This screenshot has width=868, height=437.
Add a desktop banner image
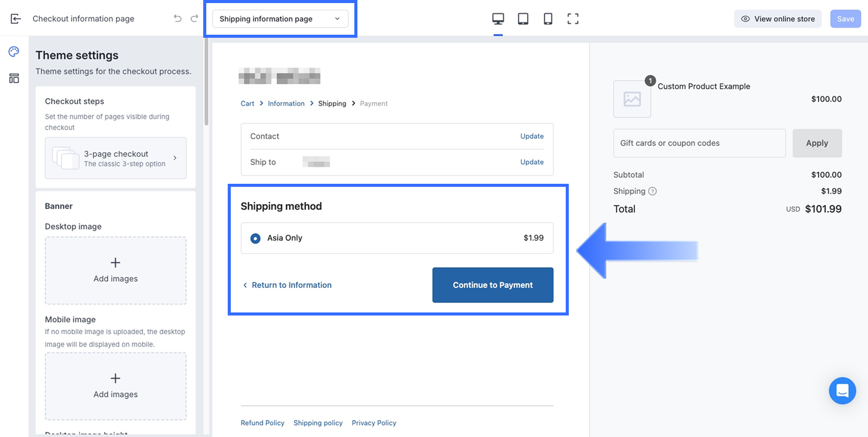click(116, 270)
